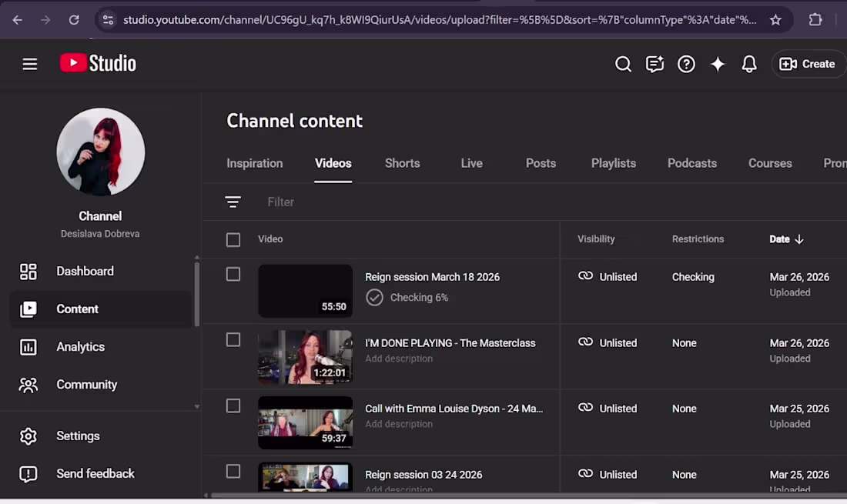The width and height of the screenshot is (847, 504).
Task: Open the comments feedback icon in header
Action: coord(654,64)
